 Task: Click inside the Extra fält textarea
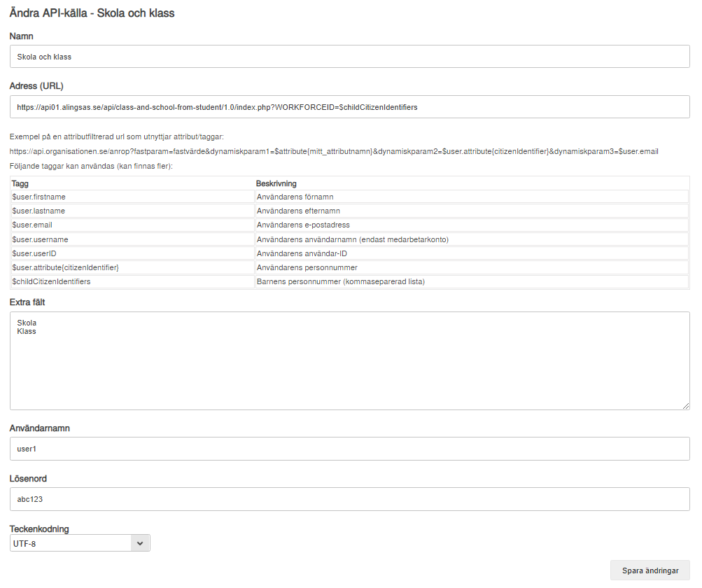point(350,361)
